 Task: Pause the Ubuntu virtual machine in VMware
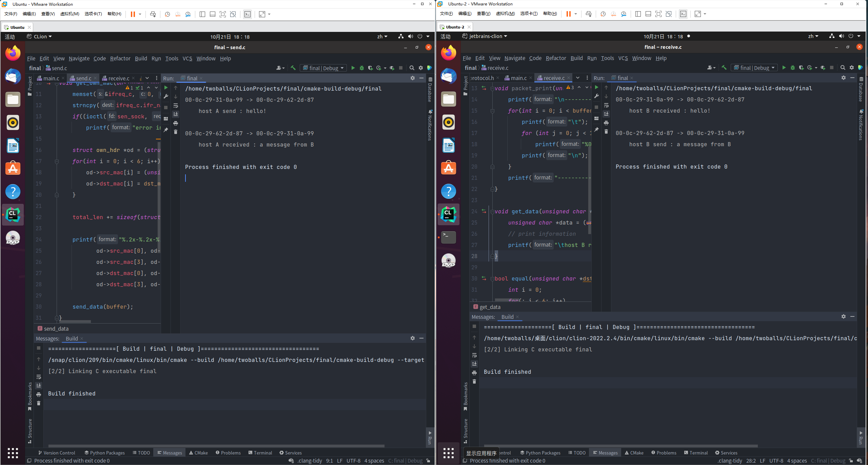pos(133,14)
